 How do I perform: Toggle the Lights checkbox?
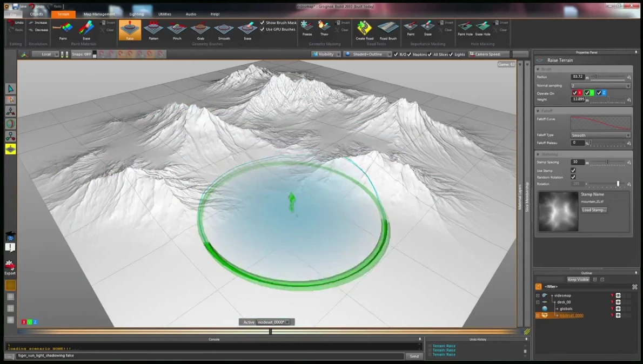(451, 54)
